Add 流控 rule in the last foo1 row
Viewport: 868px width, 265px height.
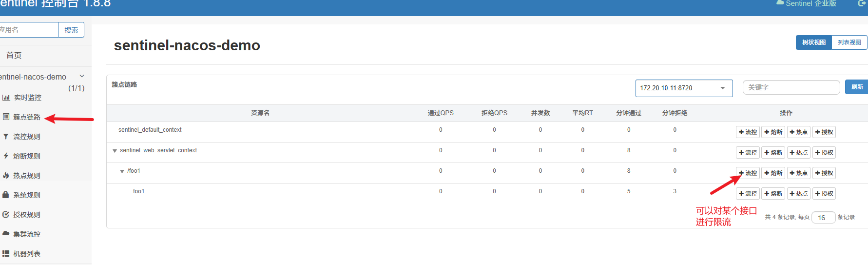pyautogui.click(x=748, y=194)
